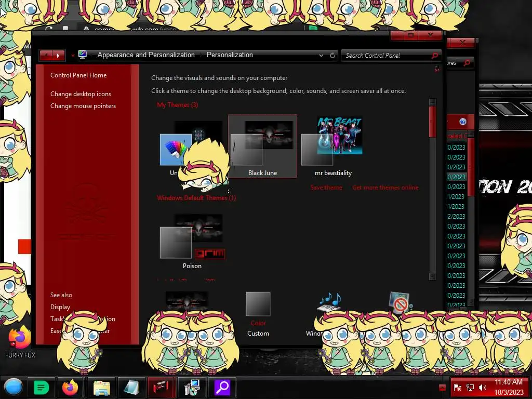Go back with the navigation back arrow
The height and width of the screenshot is (399, 532).
click(46, 55)
